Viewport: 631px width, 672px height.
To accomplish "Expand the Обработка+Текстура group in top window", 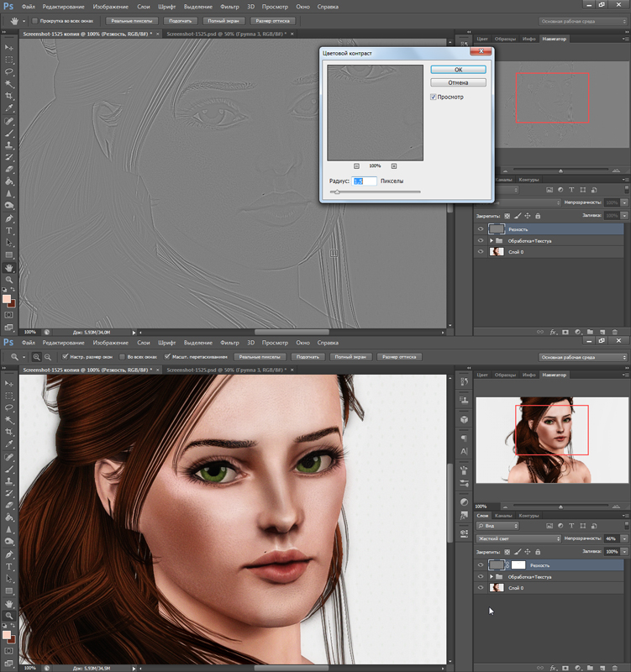I will click(x=492, y=240).
